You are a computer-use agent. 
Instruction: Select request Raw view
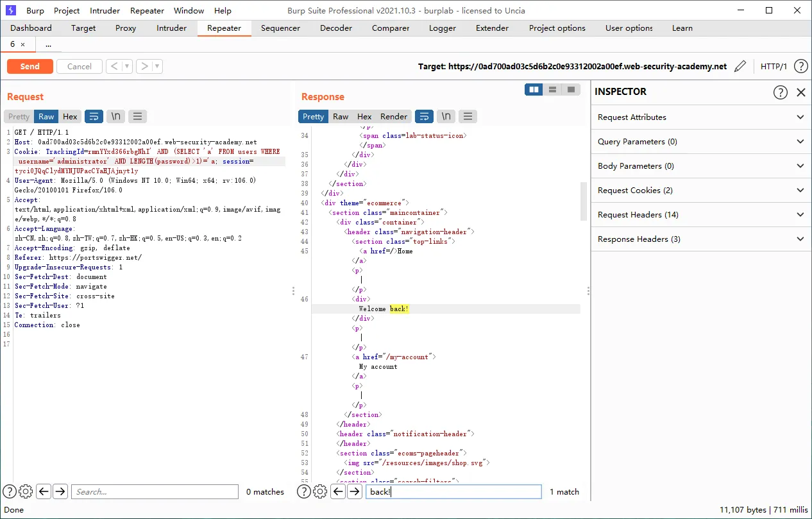[x=46, y=116]
